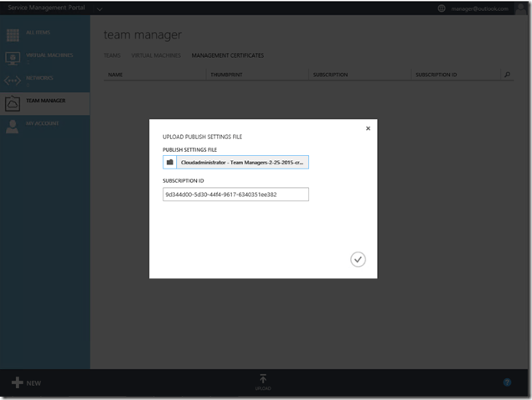532x400 pixels.
Task: Select Team Manager sidebar item
Action: 44,102
